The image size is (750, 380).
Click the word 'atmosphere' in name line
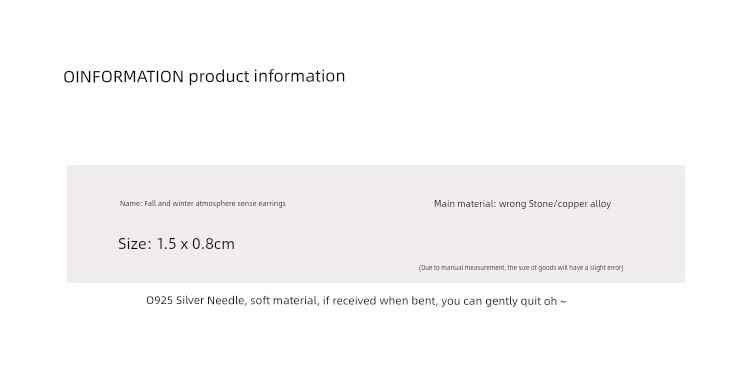(x=213, y=203)
